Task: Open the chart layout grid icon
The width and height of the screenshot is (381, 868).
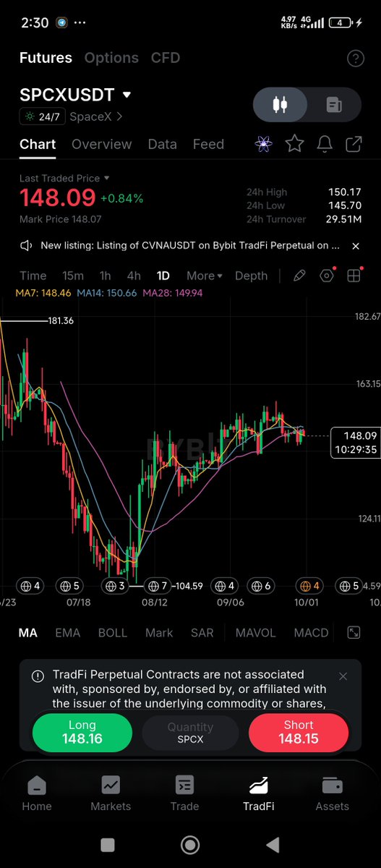Action: coord(354,276)
